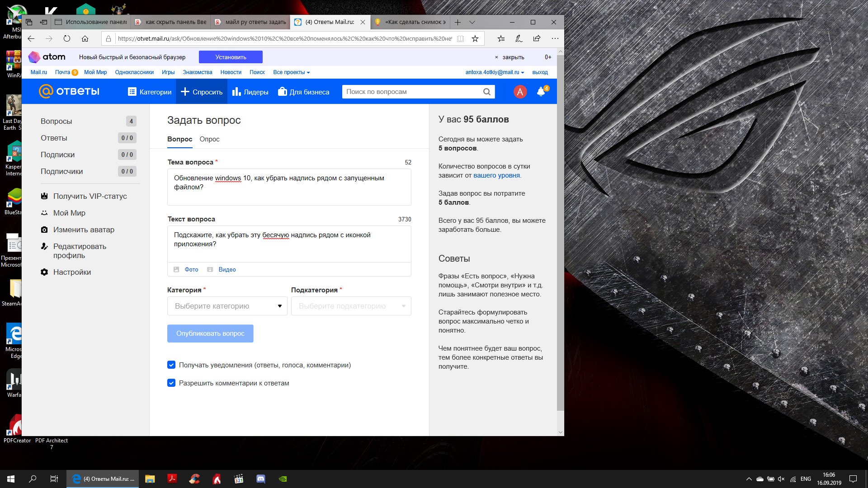Open Для бизнеса in the header
Screen dimensions: 868x488
tap(303, 92)
